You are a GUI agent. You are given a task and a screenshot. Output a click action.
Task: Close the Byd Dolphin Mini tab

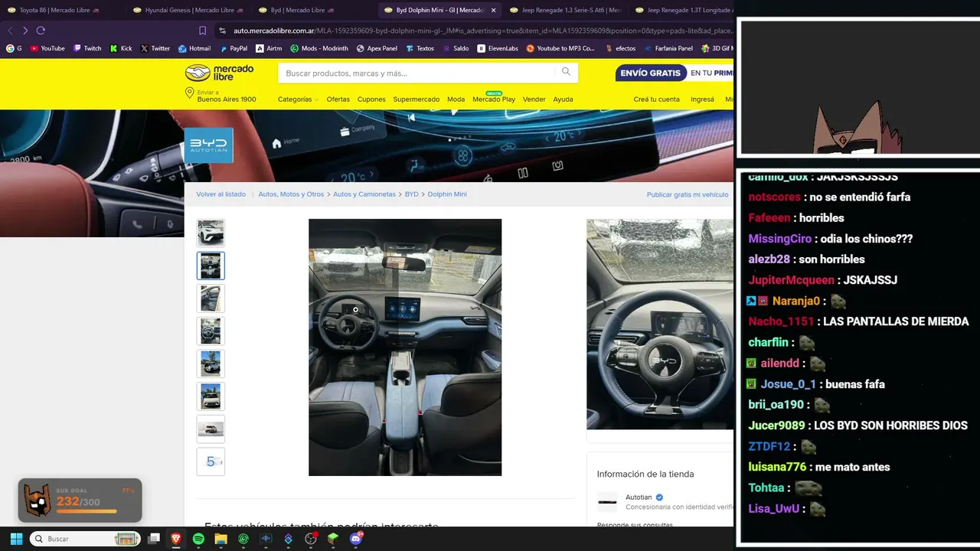[493, 10]
